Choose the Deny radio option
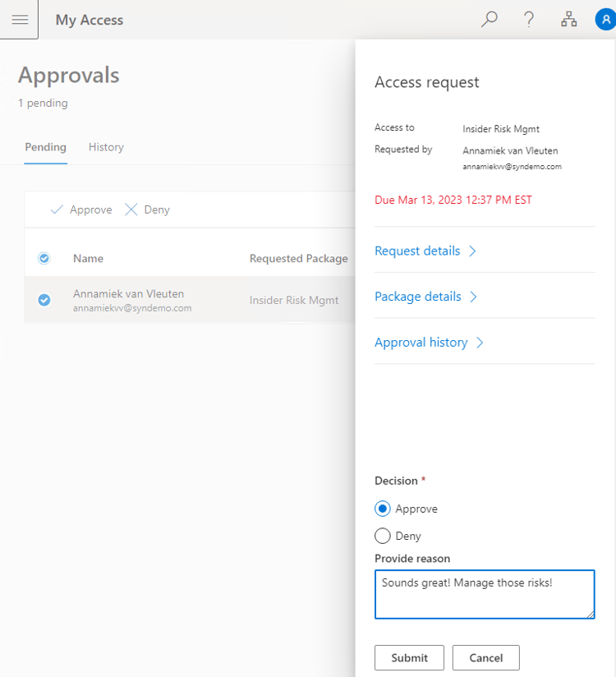The image size is (616, 677). [x=381, y=536]
